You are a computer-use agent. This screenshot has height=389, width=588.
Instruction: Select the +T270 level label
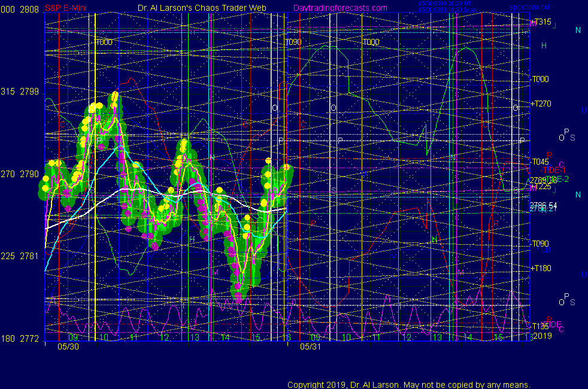541,104
